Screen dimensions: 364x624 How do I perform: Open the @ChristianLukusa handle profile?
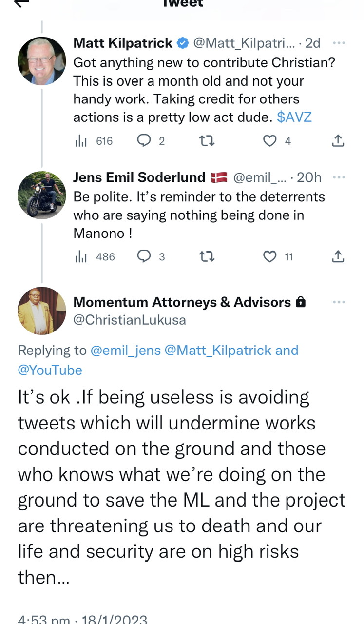(x=129, y=320)
